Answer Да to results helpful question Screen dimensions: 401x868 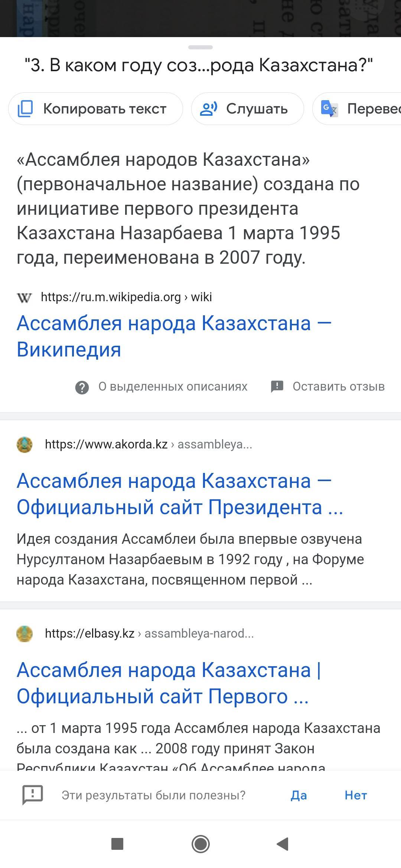(299, 795)
